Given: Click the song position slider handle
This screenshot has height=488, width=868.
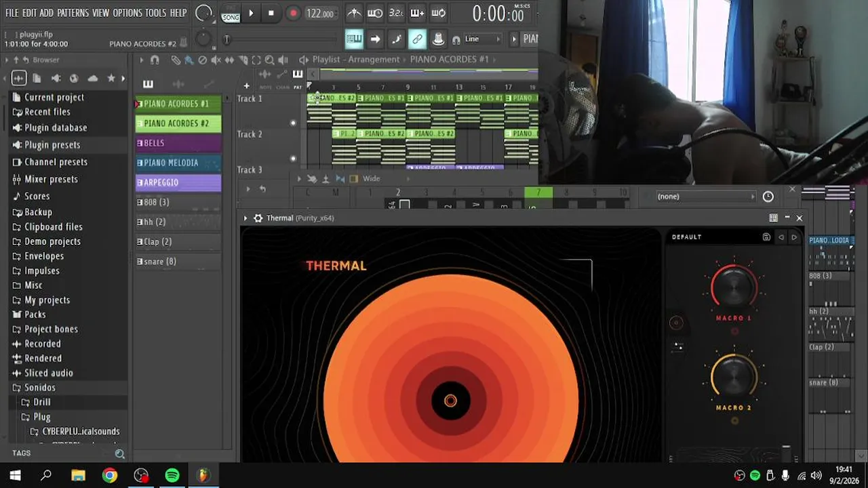Looking at the screenshot, I should coord(227,39).
